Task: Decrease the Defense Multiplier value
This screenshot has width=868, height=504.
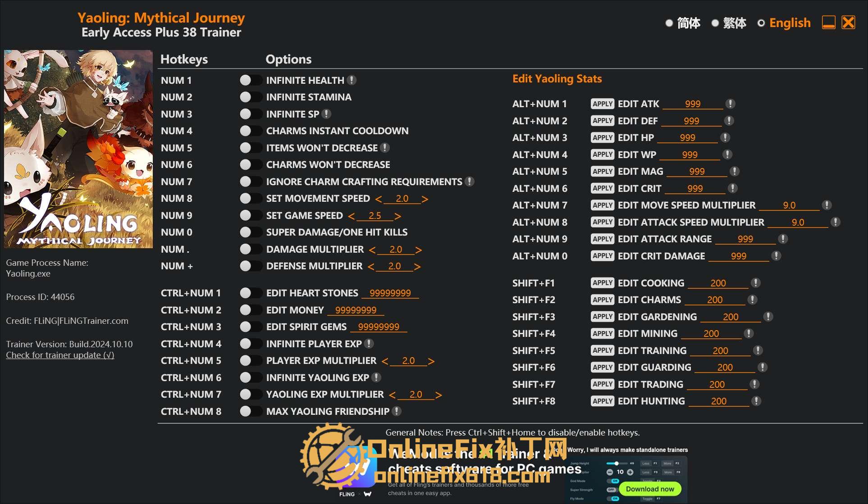Action: 371,267
